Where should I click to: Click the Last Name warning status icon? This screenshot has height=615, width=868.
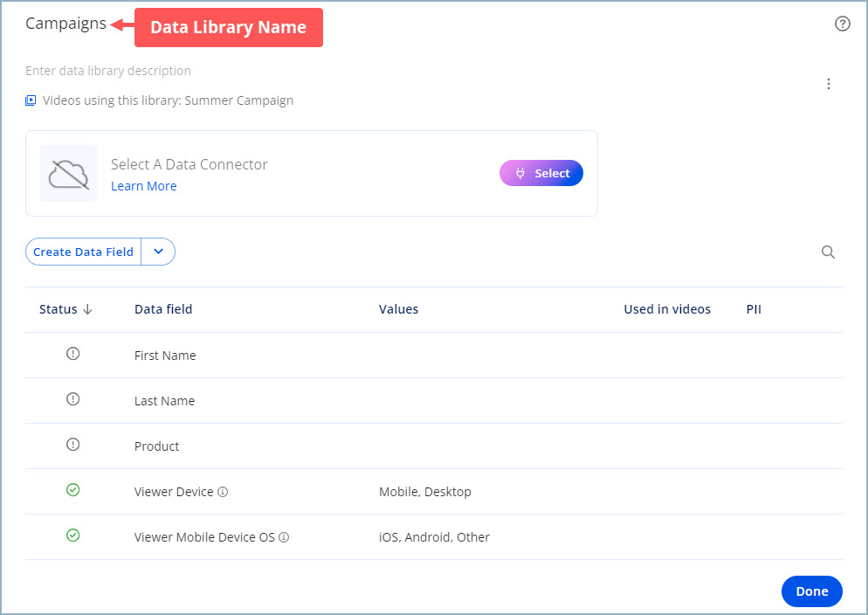73,398
